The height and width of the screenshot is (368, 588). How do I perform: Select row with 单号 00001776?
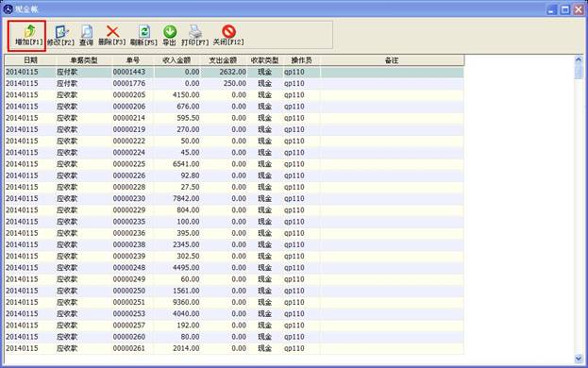tap(234, 84)
